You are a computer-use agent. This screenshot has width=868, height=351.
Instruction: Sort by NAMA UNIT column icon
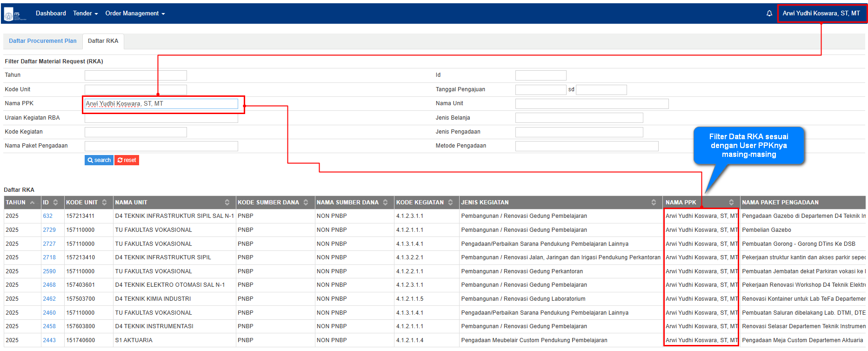227,202
